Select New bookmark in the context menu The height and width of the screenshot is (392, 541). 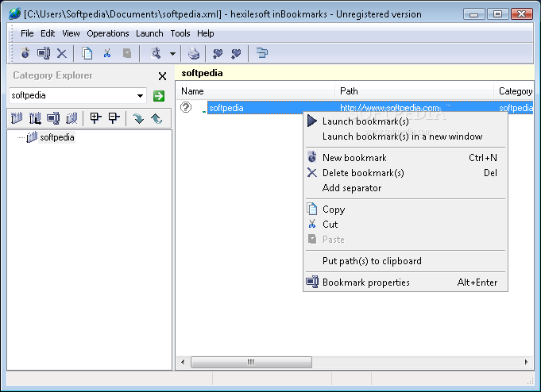click(405, 158)
